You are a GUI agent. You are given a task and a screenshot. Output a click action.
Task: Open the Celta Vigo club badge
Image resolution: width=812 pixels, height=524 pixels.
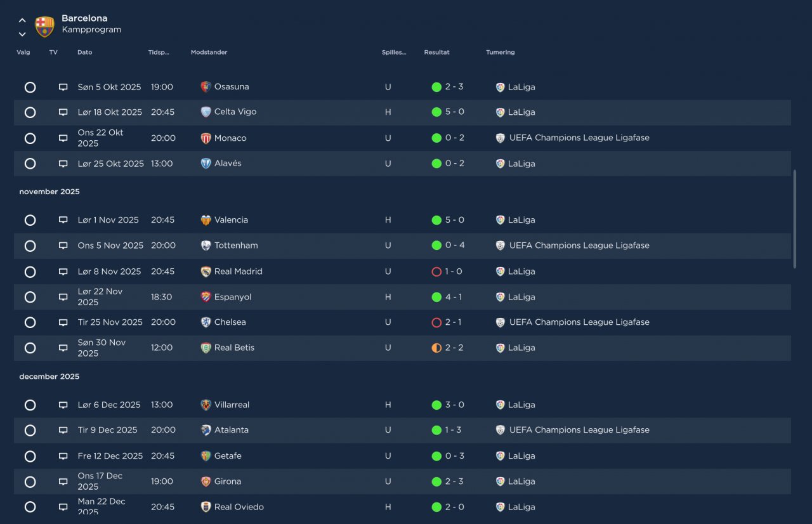[206, 112]
